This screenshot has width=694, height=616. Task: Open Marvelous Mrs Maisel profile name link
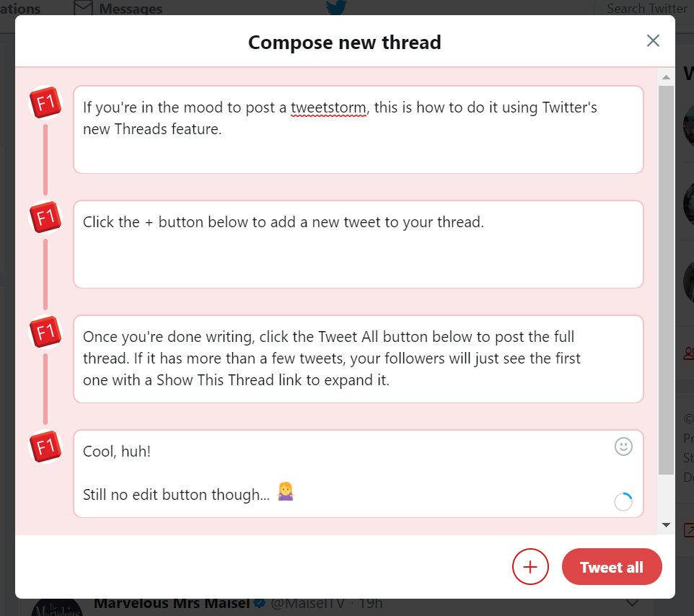point(172,603)
